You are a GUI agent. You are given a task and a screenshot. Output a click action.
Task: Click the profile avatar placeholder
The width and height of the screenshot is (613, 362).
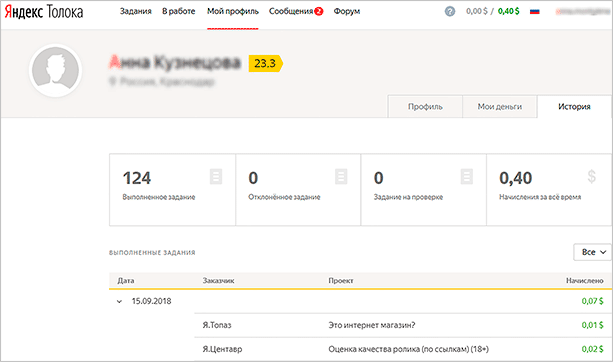pos(56,70)
